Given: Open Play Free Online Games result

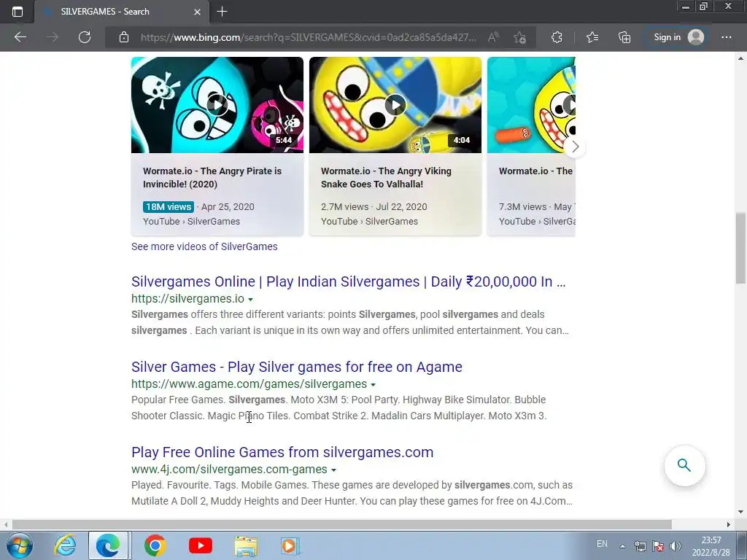Looking at the screenshot, I should 282,452.
